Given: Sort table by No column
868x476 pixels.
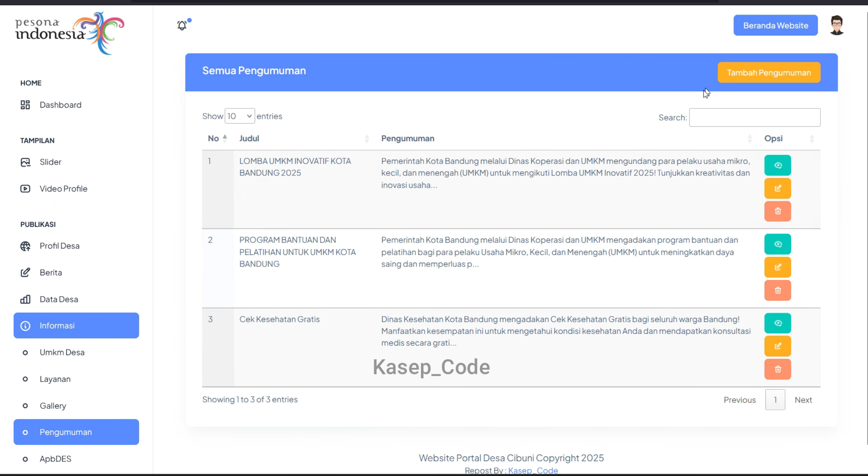Looking at the screenshot, I should 217,139.
